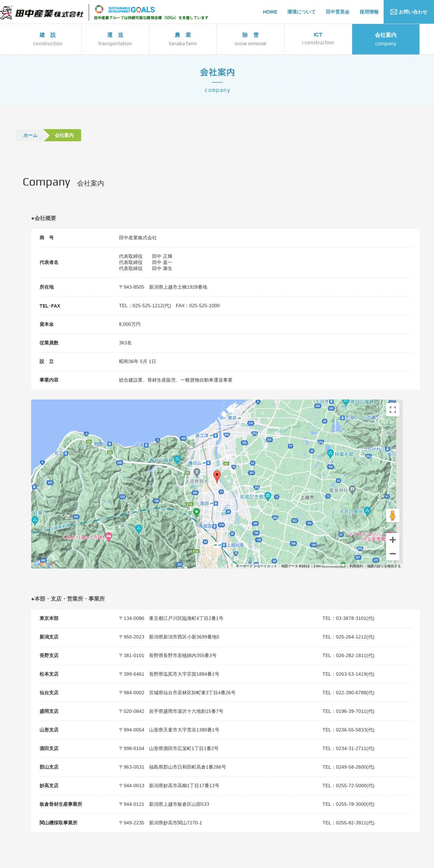Click the 8,000万円 capital value
The width and height of the screenshot is (434, 868).
[130, 324]
